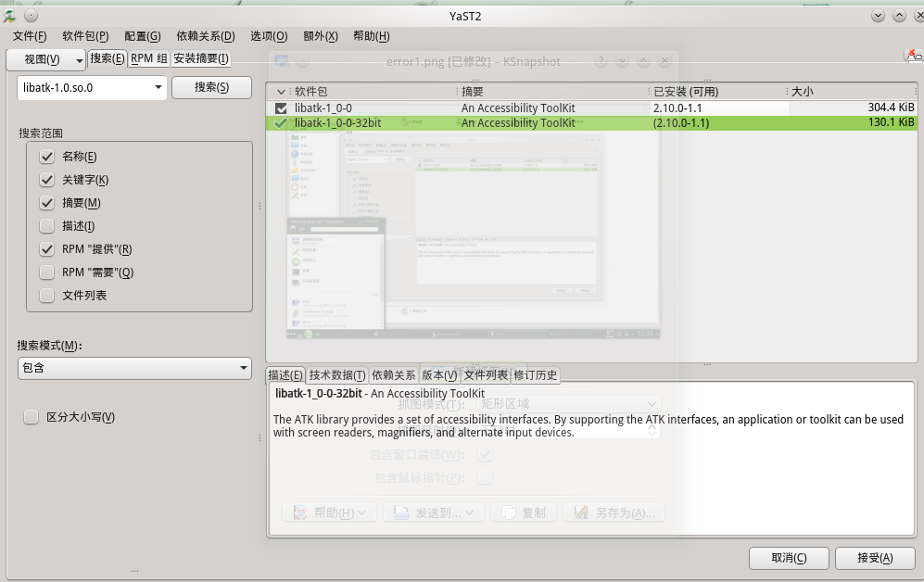
Task: Select the lower 依赖关系 details tab
Action: [x=393, y=375]
